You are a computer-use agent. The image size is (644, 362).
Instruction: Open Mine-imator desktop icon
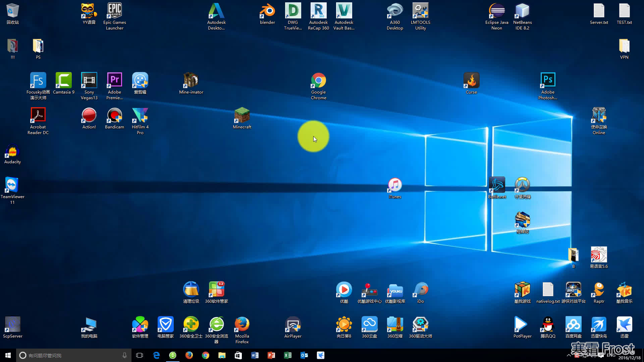coord(191,83)
